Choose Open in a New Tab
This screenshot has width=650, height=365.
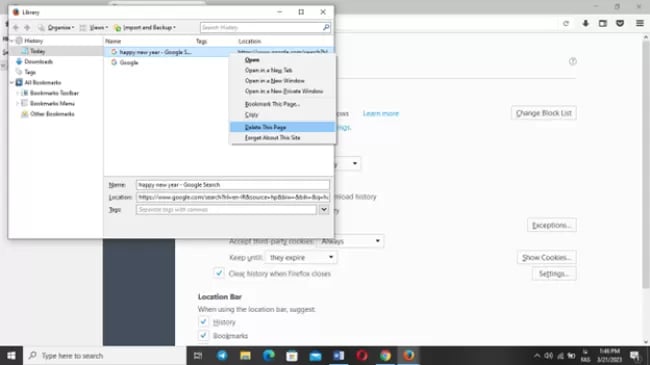click(282, 70)
